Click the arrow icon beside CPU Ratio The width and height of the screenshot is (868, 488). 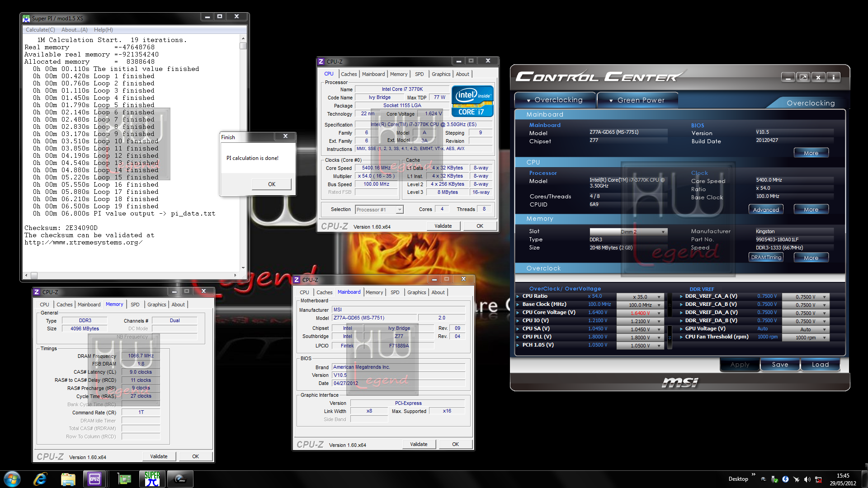click(518, 296)
